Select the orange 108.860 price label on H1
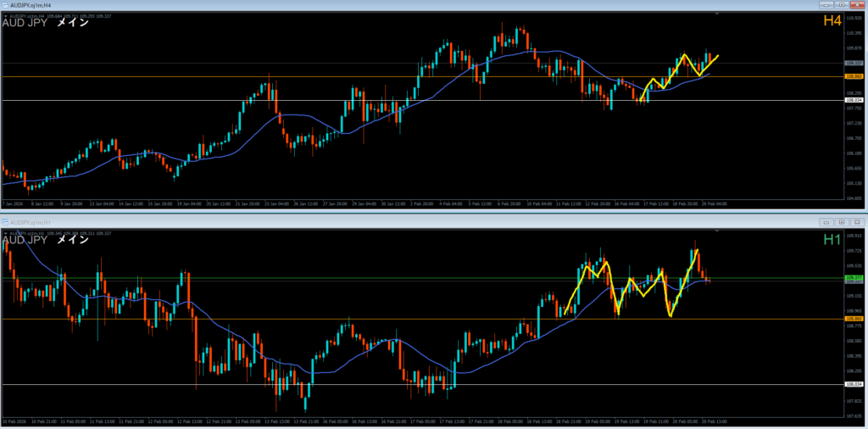 (x=853, y=319)
